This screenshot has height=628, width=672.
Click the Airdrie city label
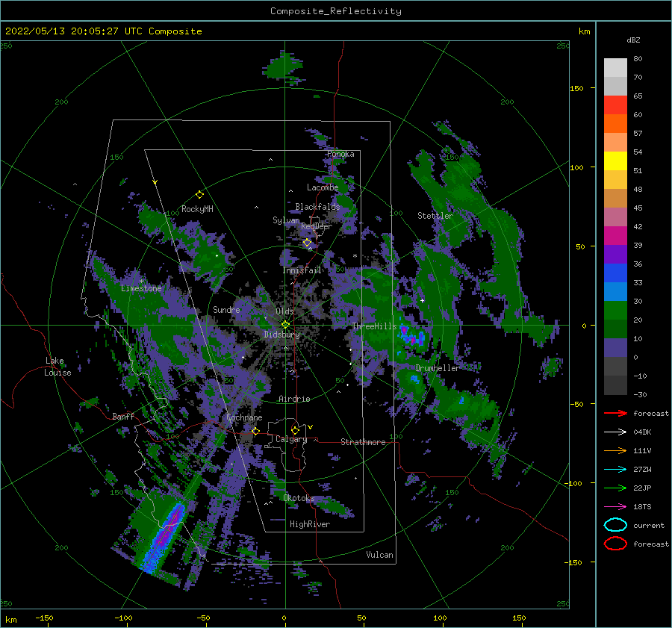(x=294, y=399)
